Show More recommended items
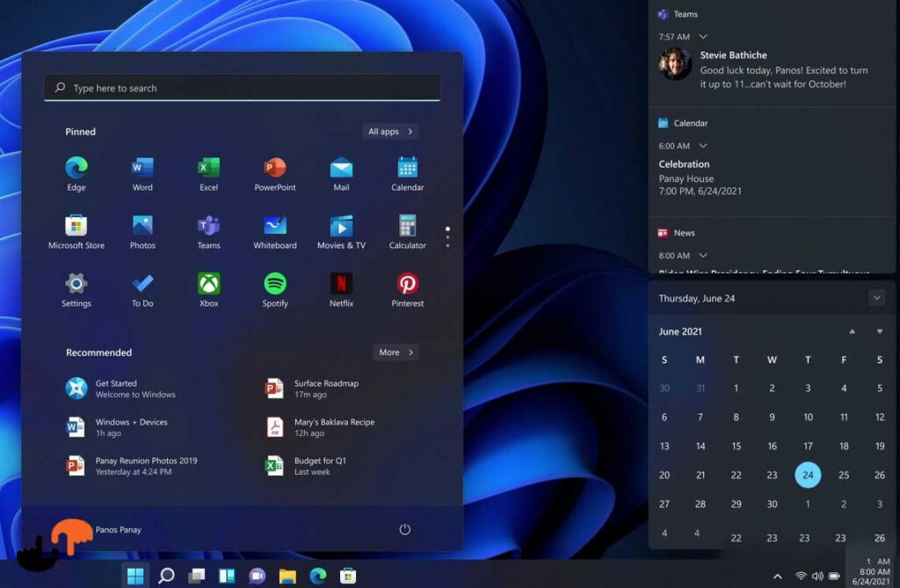Screen dimensions: 900x588 [x=396, y=352]
